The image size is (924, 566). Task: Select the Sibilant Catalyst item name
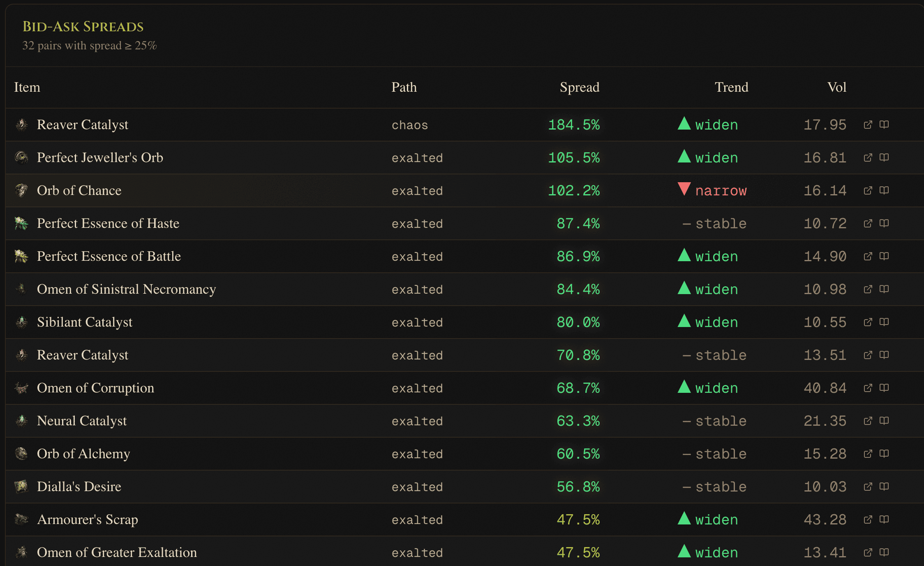point(85,322)
